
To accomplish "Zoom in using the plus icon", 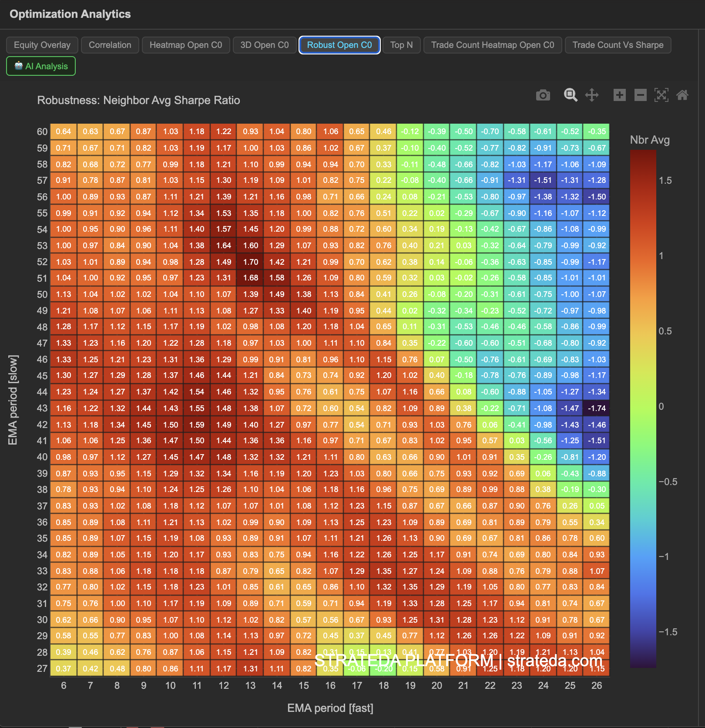I will (620, 95).
